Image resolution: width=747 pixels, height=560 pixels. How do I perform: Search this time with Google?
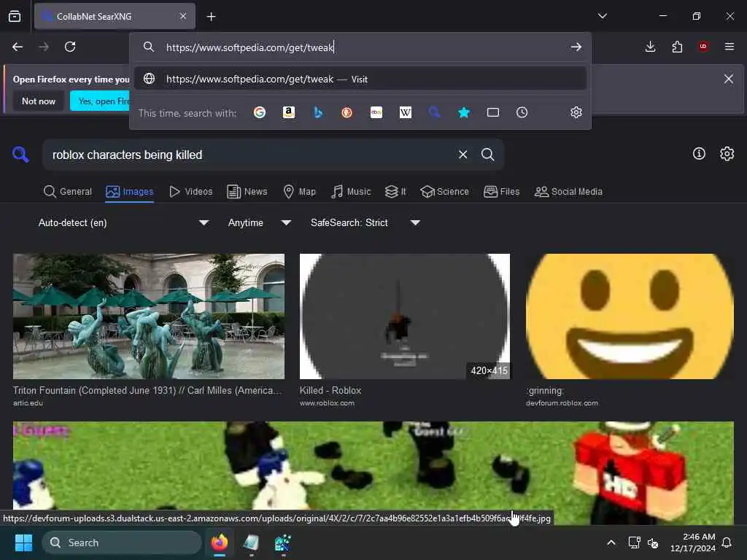[260, 112]
